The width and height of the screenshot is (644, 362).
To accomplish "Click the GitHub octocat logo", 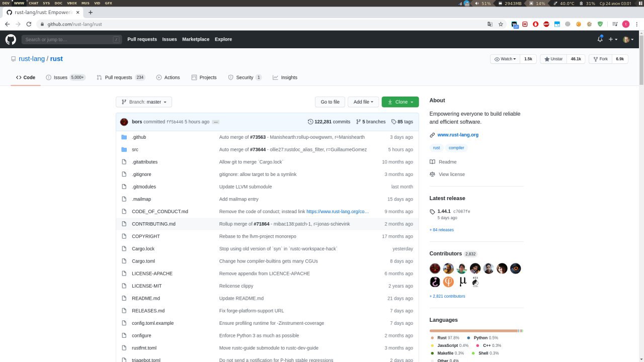I will point(11,39).
